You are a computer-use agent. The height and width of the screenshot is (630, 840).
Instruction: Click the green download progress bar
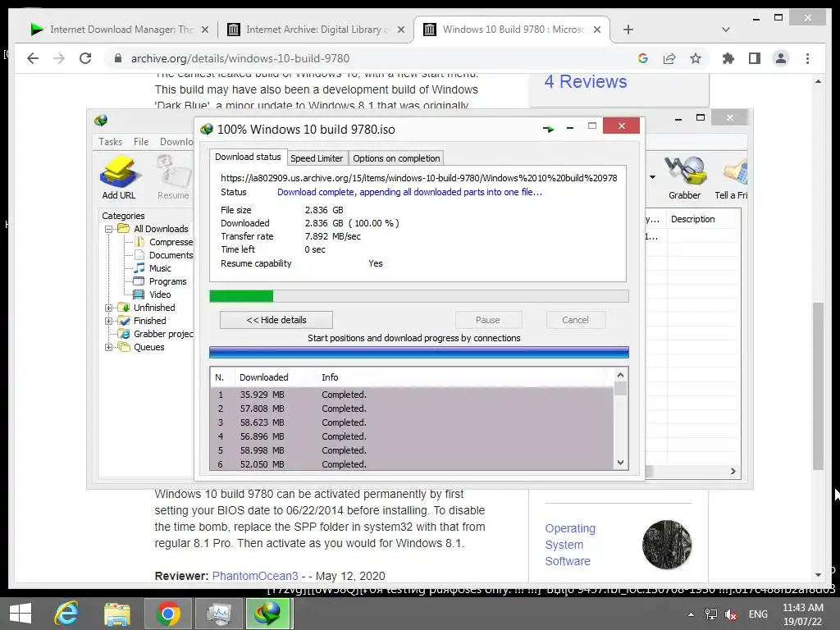tap(418, 296)
